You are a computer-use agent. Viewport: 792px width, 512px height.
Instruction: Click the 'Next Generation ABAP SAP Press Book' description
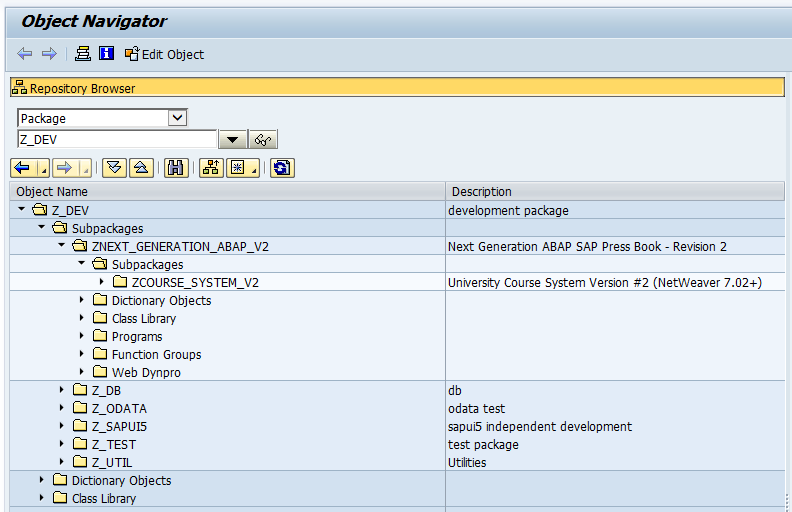[x=587, y=246]
